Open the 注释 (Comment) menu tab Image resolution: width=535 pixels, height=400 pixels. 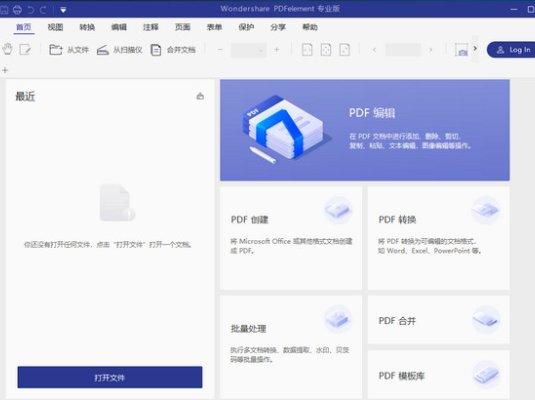pyautogui.click(x=150, y=27)
